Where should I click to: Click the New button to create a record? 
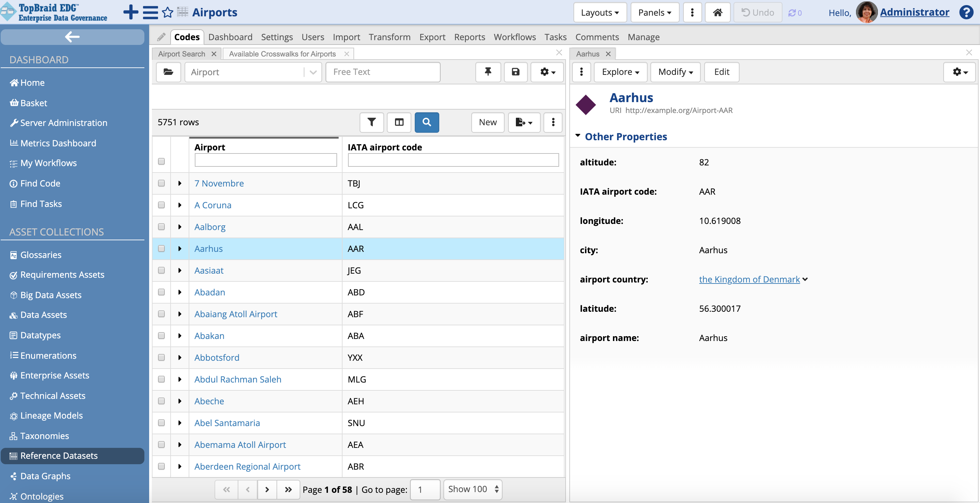pyautogui.click(x=487, y=123)
